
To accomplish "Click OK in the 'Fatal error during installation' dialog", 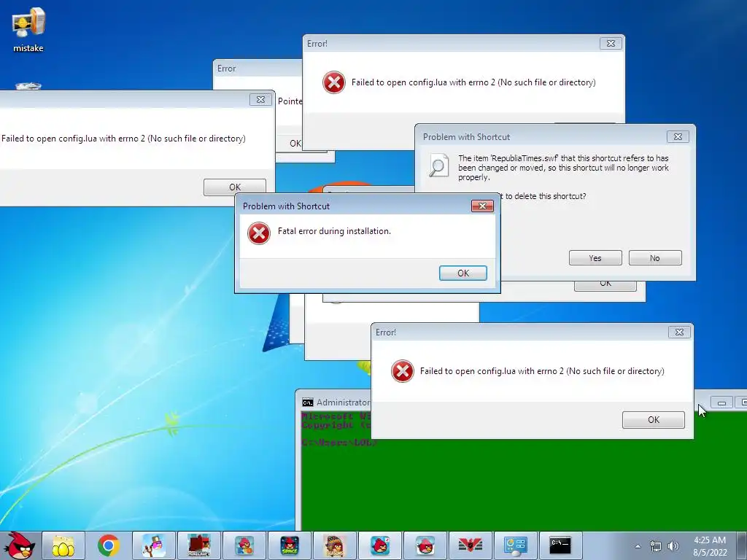I will 463,273.
